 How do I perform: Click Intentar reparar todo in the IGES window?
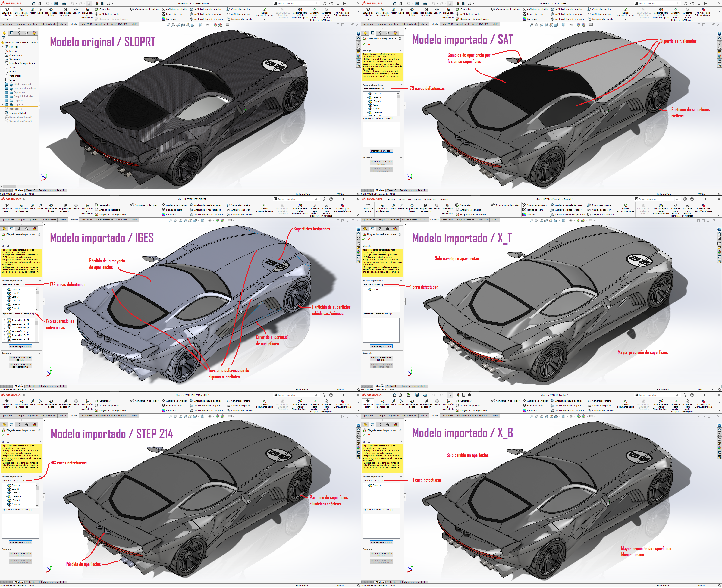(x=20, y=346)
